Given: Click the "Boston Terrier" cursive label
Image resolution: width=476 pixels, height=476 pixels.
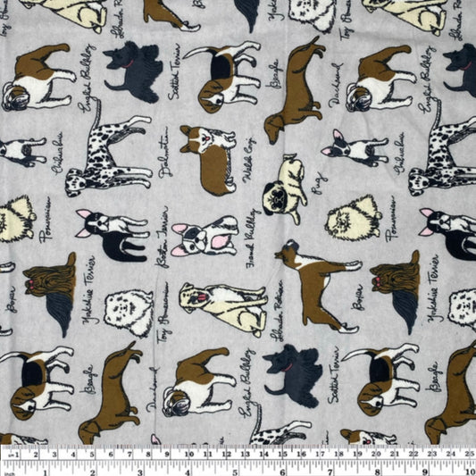Looking at the screenshot, I should [161, 237].
